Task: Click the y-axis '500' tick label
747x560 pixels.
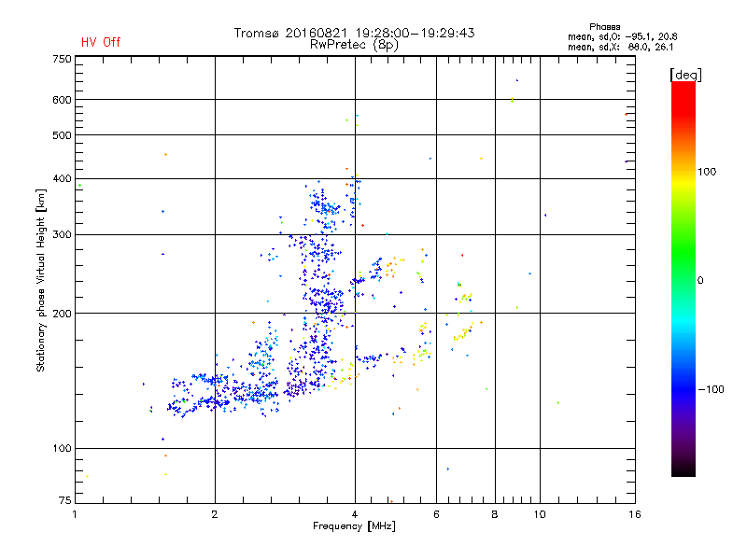Action: pos(62,135)
